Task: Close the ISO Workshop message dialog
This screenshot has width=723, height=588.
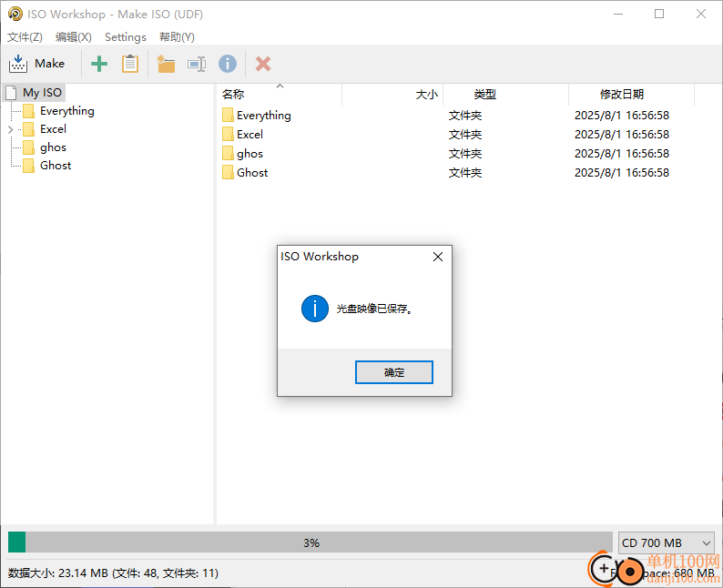Action: 438,257
